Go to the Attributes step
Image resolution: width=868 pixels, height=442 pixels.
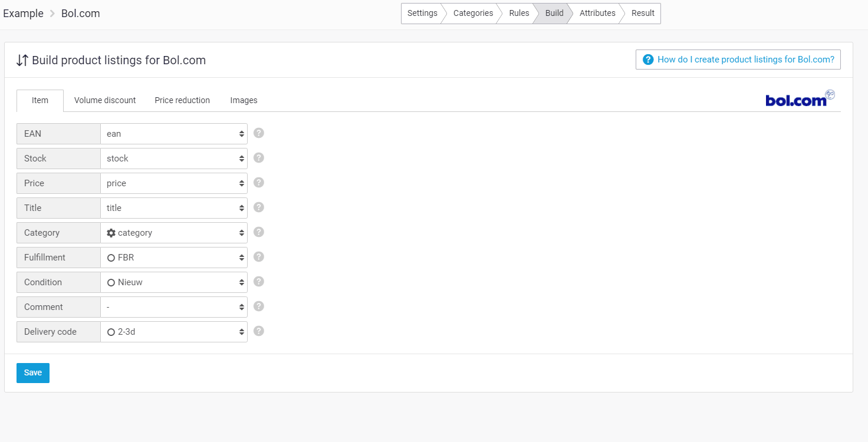click(x=597, y=13)
